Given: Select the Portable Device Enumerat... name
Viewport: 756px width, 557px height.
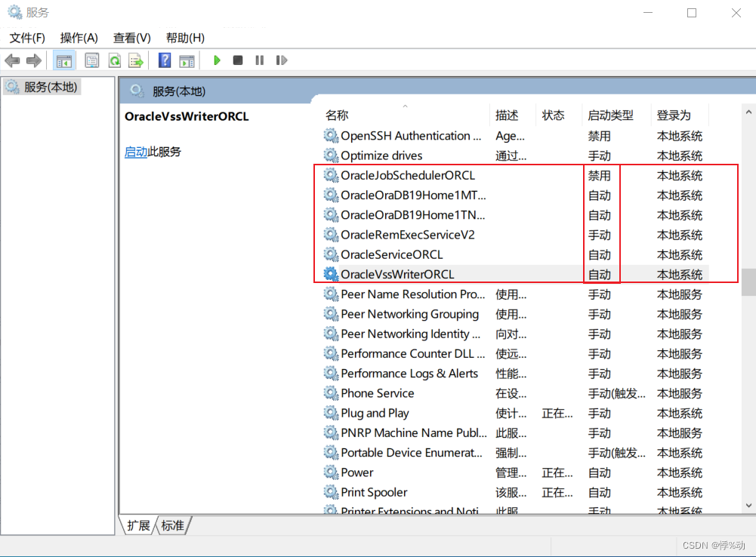Looking at the screenshot, I should pos(412,452).
